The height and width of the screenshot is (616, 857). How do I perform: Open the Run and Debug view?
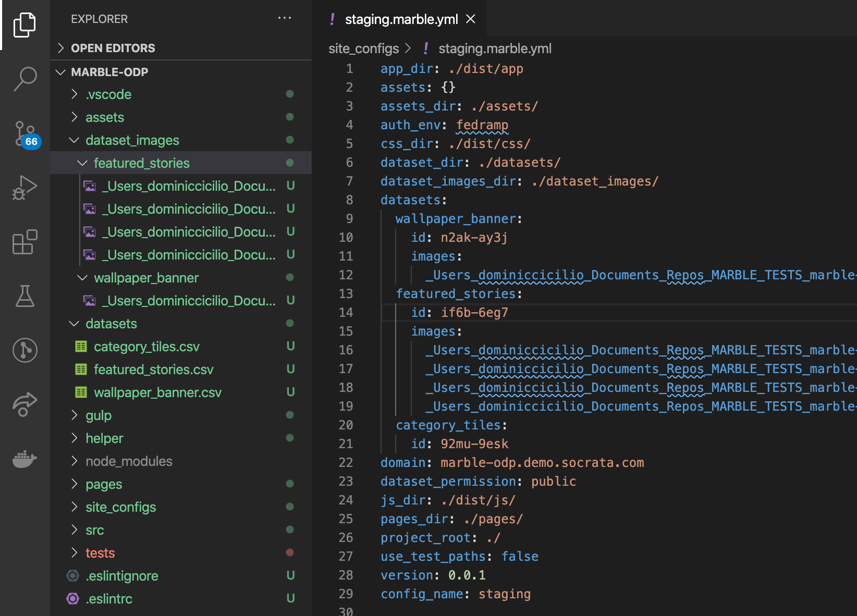(x=25, y=188)
